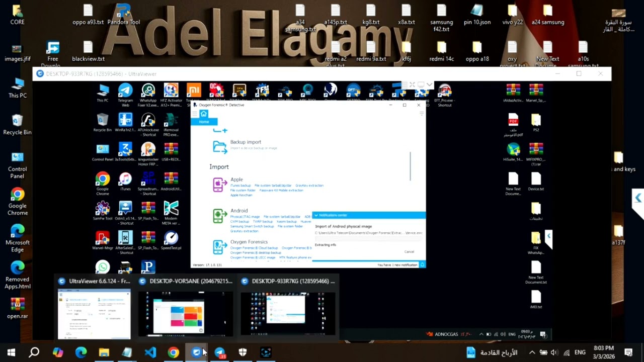Open Pandora Tool on the local desktop
644x362 pixels.
click(123, 15)
